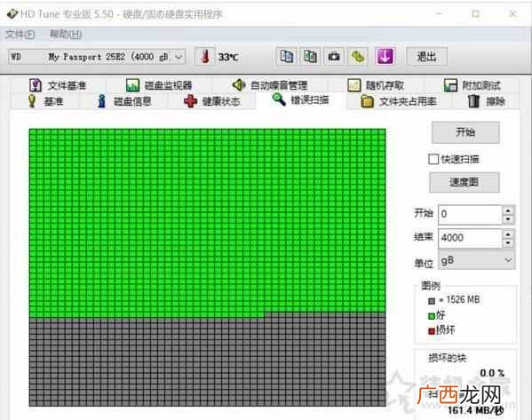Open the 文件夹占用率 folder tab

click(399, 101)
